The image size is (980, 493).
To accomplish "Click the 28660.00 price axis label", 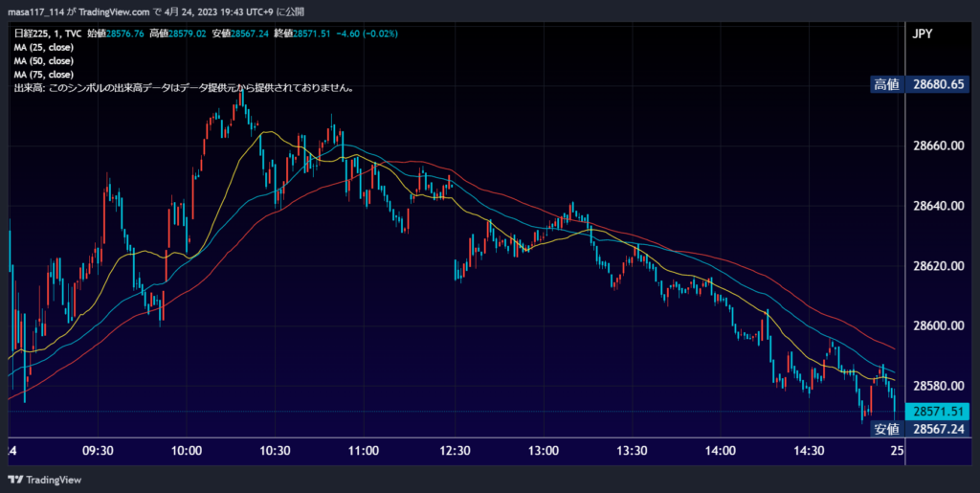I will tap(938, 146).
